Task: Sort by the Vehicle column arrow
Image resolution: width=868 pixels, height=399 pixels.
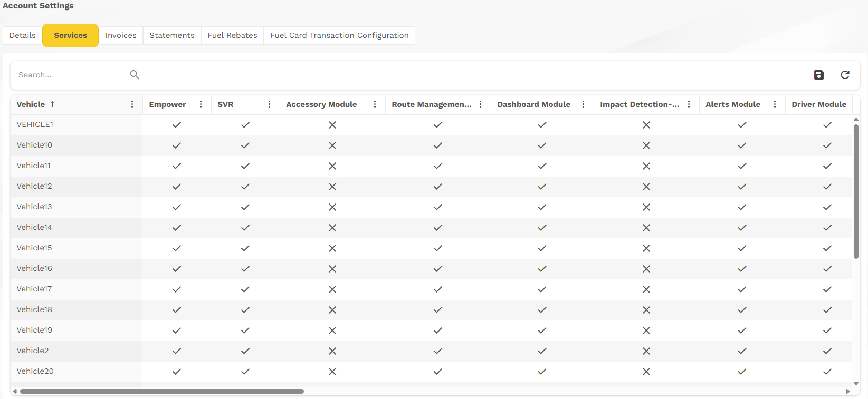Action: 52,104
